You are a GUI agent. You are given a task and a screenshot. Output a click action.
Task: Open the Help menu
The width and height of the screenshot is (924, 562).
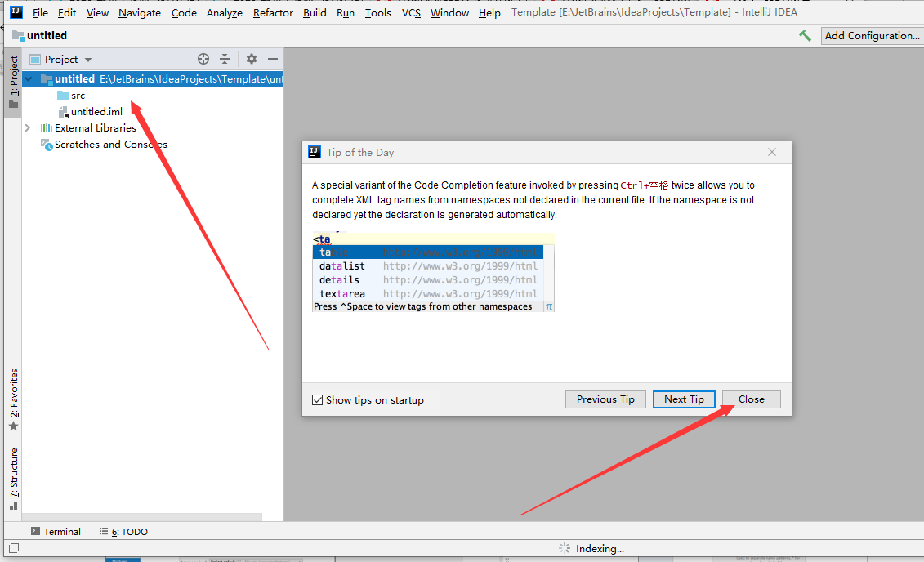[x=489, y=12]
